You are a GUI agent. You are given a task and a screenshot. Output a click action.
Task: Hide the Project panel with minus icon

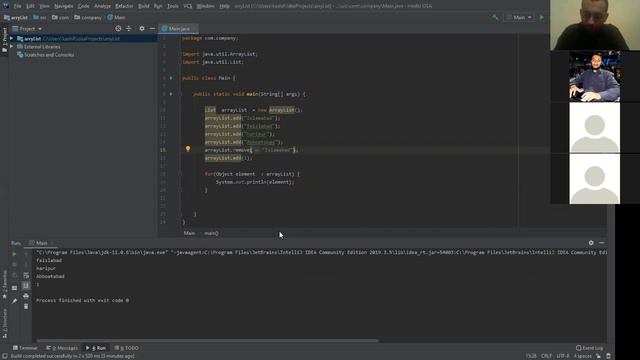click(x=152, y=29)
